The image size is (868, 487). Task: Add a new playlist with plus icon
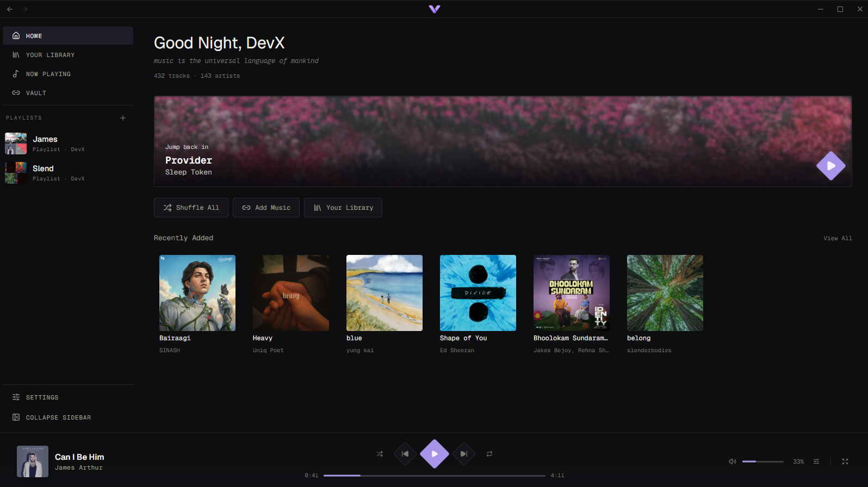(x=123, y=118)
